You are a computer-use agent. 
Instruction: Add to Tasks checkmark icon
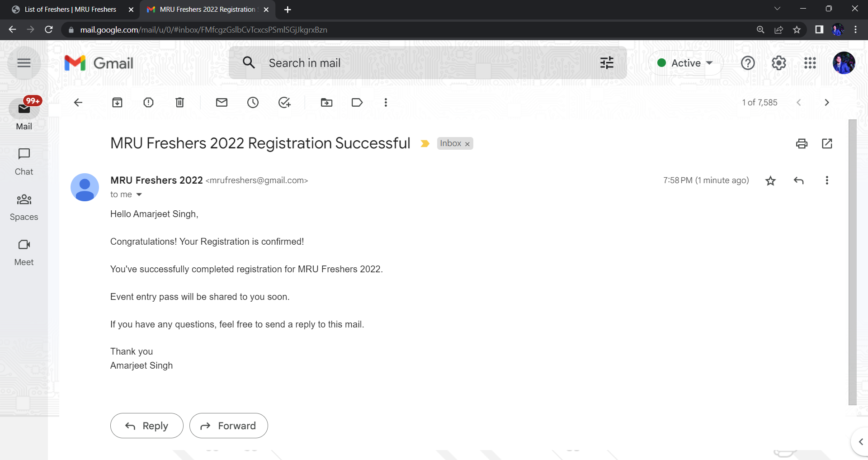[x=284, y=103]
